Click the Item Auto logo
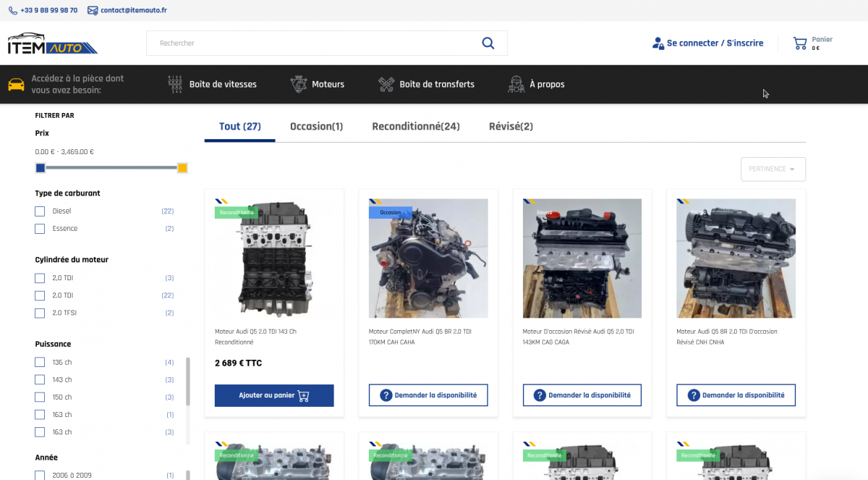Screen dimensions: 868x480 tap(52, 44)
